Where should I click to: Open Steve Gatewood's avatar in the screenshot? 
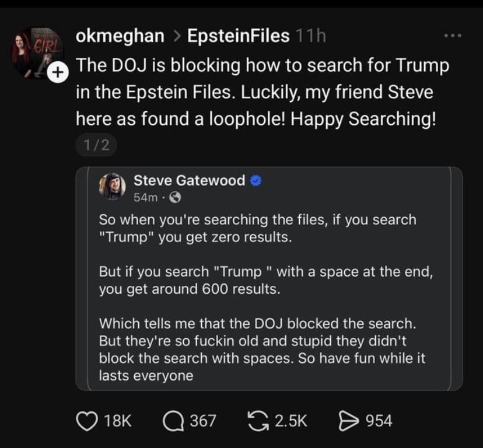point(112,187)
